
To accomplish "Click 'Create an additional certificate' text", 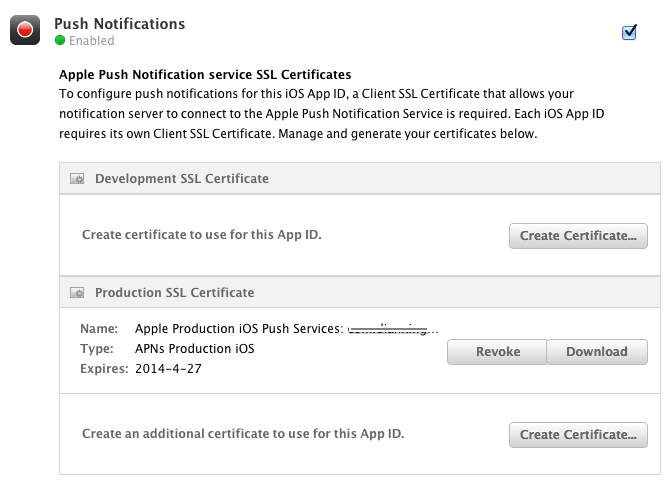I will (243, 433).
